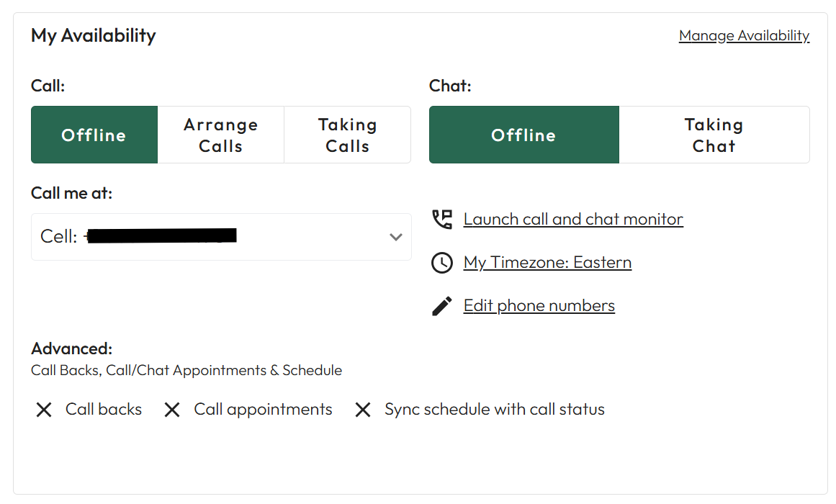The image size is (836, 504).
Task: Open the Manage Availability link
Action: click(744, 36)
